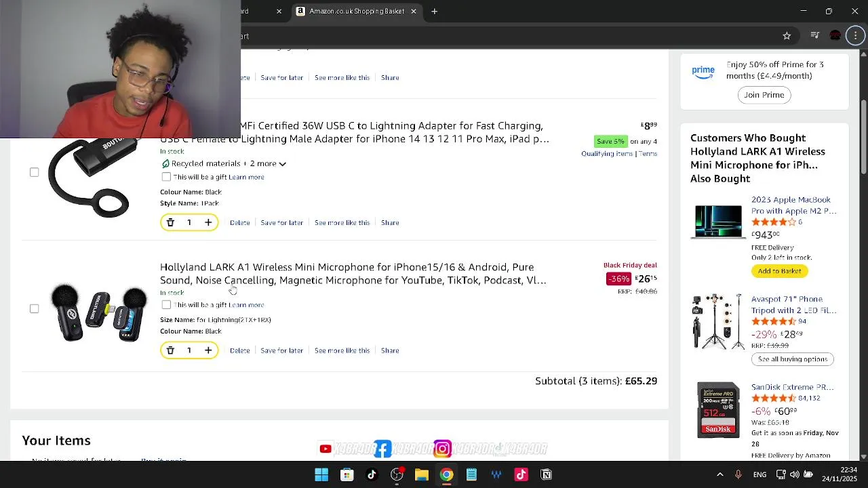
Task: Open the Notepad taskbar icon
Action: (x=471, y=474)
